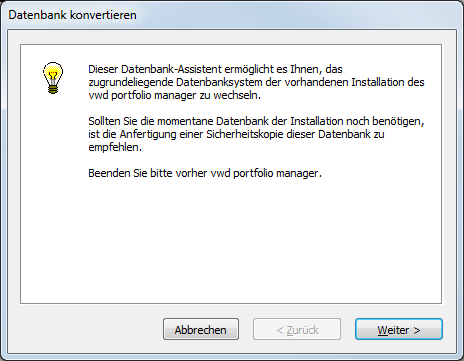The height and width of the screenshot is (361, 464).
Task: Click the line starting 'ist die Anfertigung'
Action: point(236,134)
